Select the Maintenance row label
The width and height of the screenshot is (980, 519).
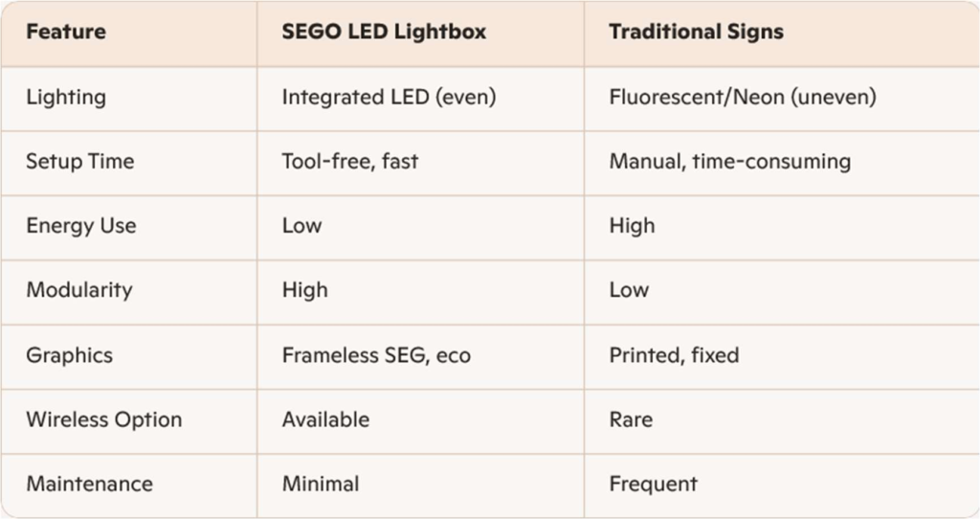(x=89, y=484)
